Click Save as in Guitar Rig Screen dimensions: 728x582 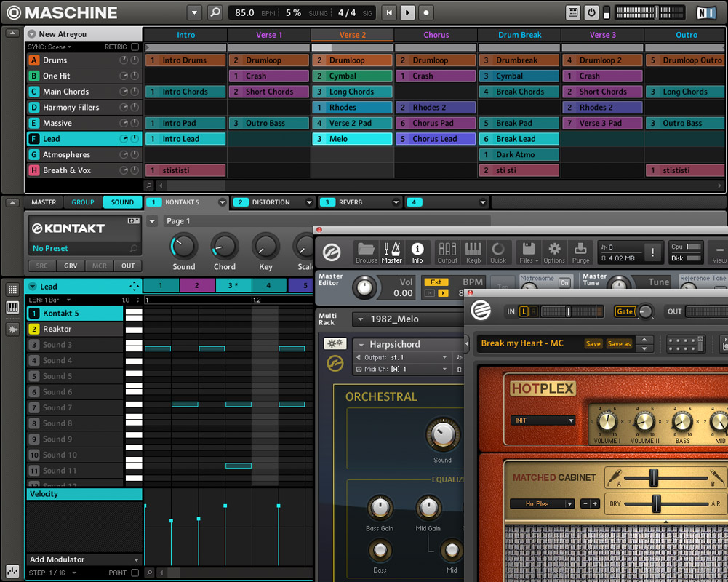pos(619,343)
